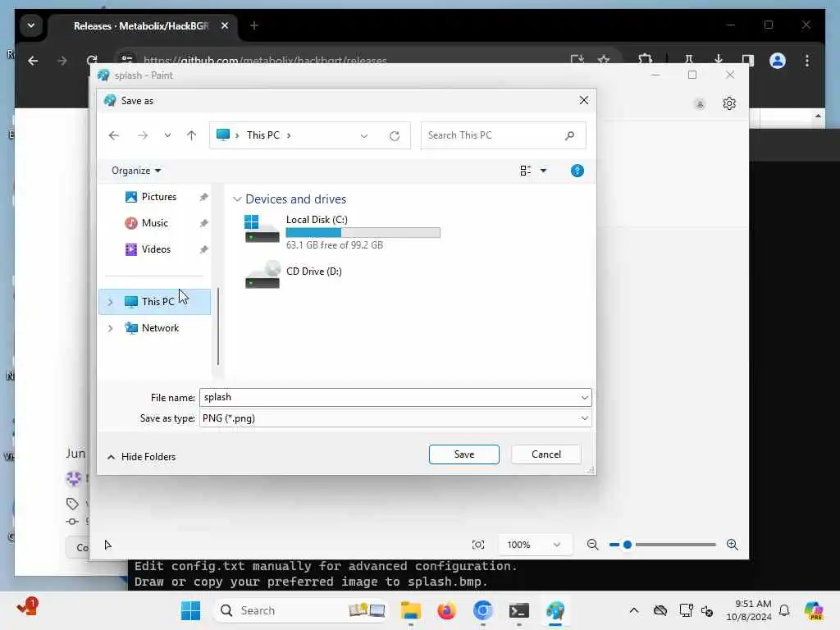840x630 pixels.
Task: Open browser profile avatar
Action: pyautogui.click(x=778, y=61)
